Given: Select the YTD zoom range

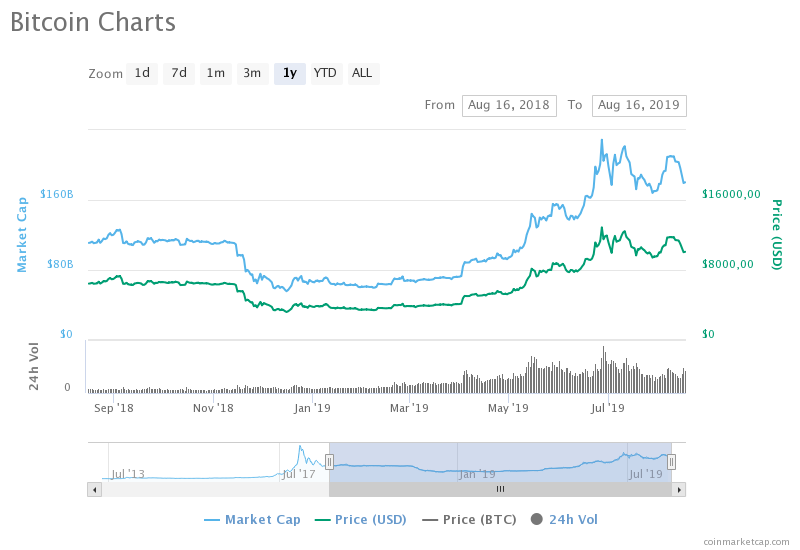Looking at the screenshot, I should pyautogui.click(x=325, y=73).
